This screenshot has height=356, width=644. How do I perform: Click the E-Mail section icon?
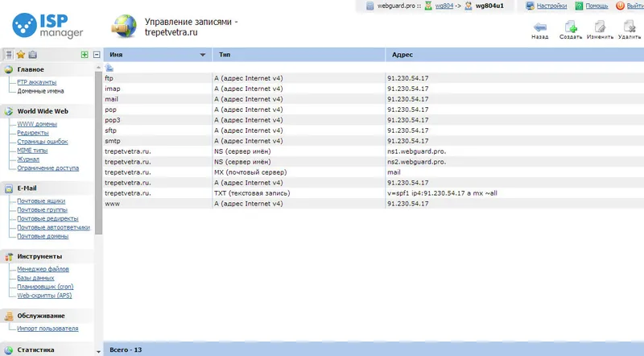point(9,188)
